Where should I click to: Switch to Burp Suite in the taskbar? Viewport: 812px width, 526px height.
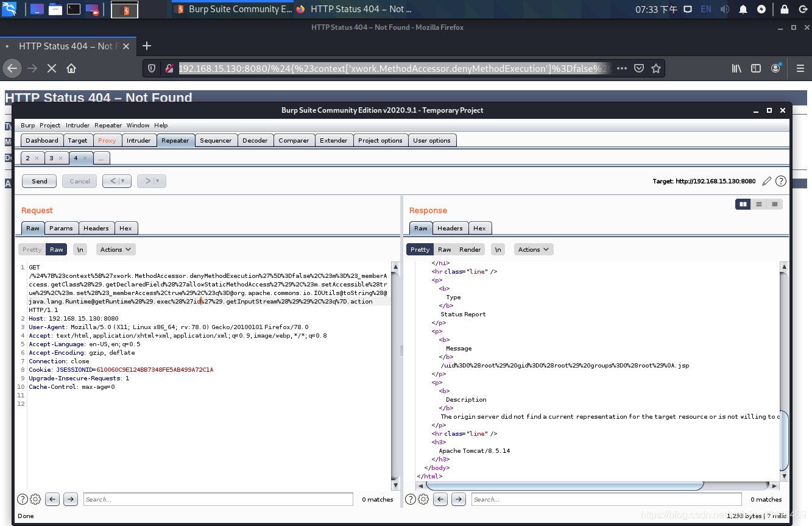tap(233, 9)
